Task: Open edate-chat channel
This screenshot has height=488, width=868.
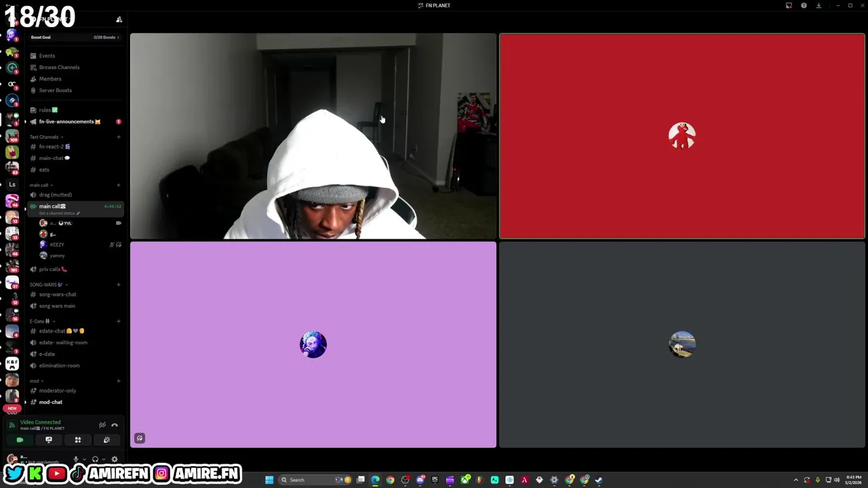Action: click(x=75, y=331)
